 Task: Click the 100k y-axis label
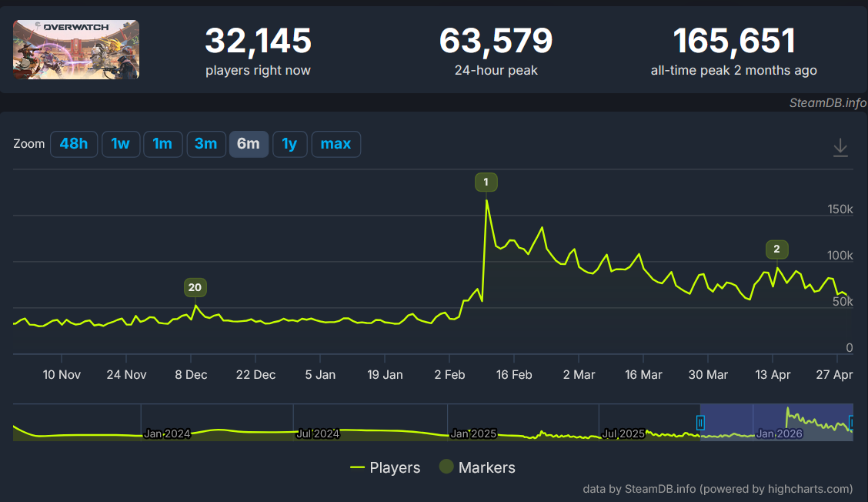(x=840, y=256)
